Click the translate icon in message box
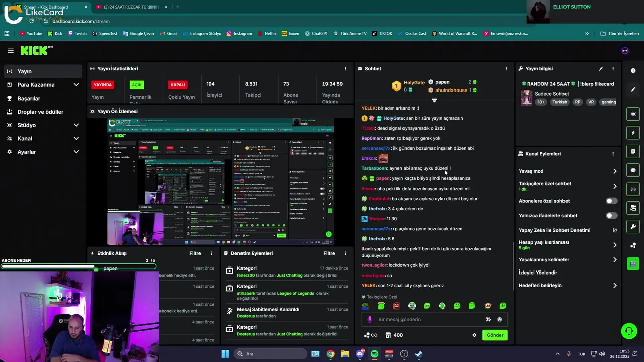 point(488,320)
